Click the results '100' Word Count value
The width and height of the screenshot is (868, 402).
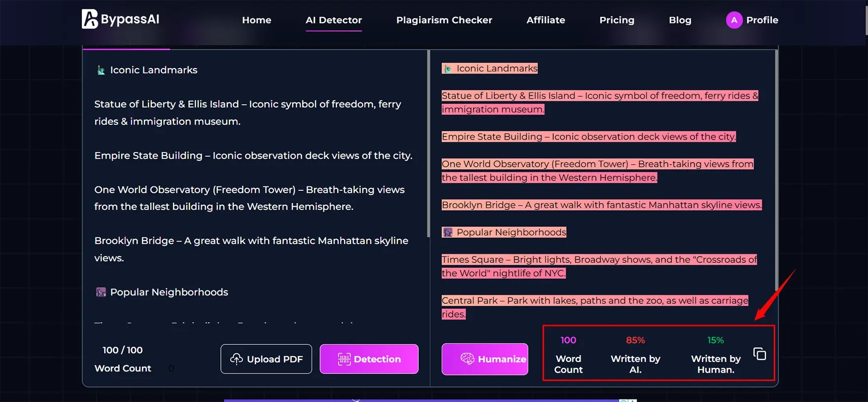(x=568, y=340)
